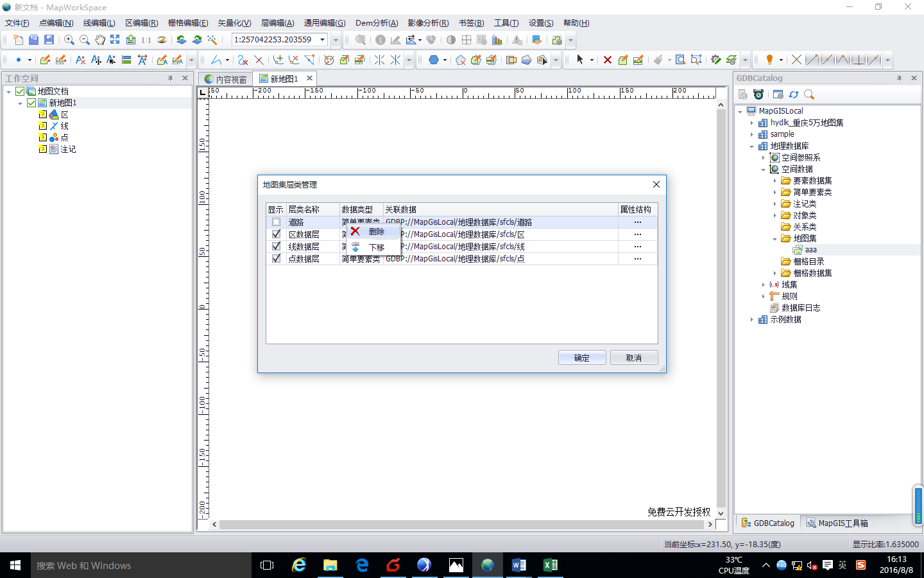Open the map scale dropdown
Image resolution: width=924 pixels, height=578 pixels.
coord(323,40)
